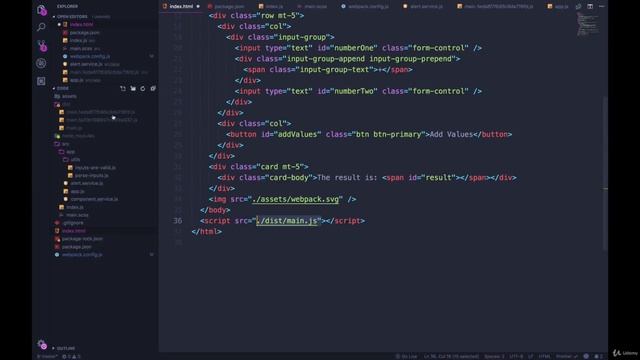Open the Search view in activity bar
This screenshot has height=360, width=640.
click(41, 27)
